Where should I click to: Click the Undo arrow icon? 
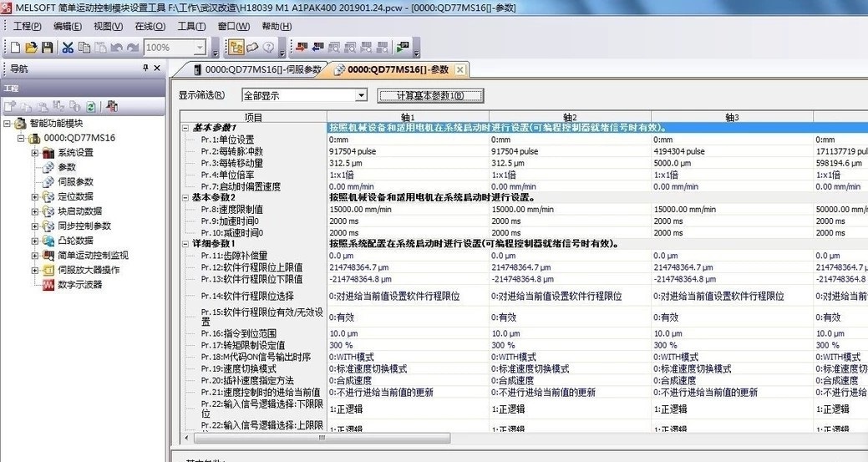pos(116,48)
